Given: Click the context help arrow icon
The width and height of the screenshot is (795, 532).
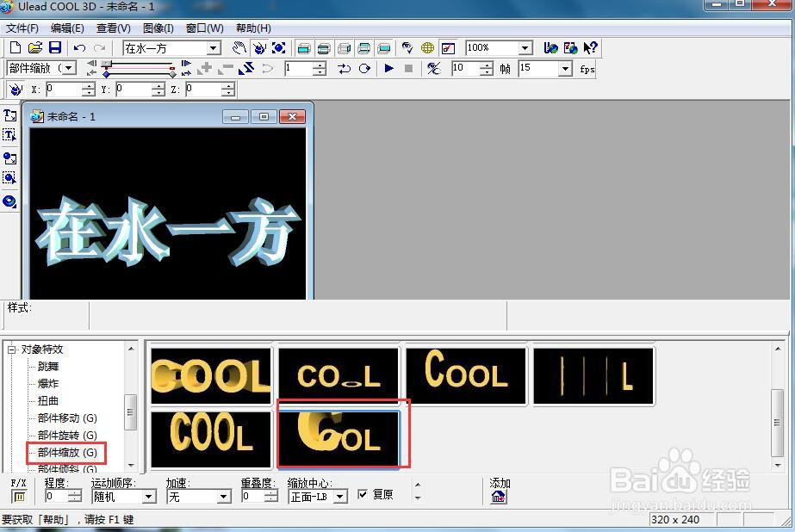Looking at the screenshot, I should pyautogui.click(x=590, y=47).
